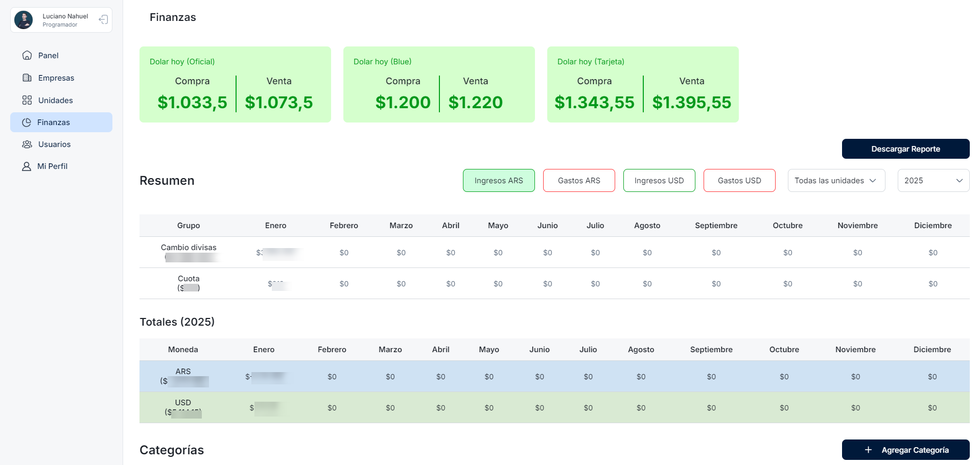Open the Usuarios section in sidebar
The width and height of the screenshot is (980, 465).
(54, 144)
